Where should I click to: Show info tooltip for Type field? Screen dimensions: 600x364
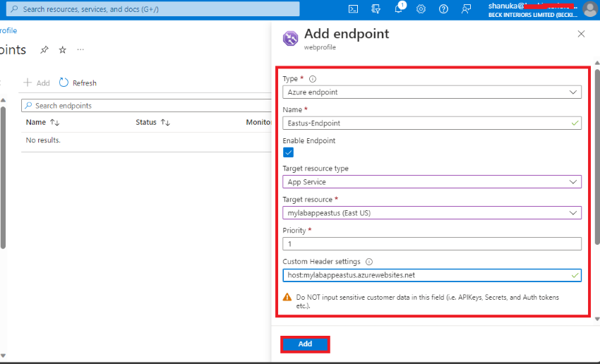tap(313, 79)
